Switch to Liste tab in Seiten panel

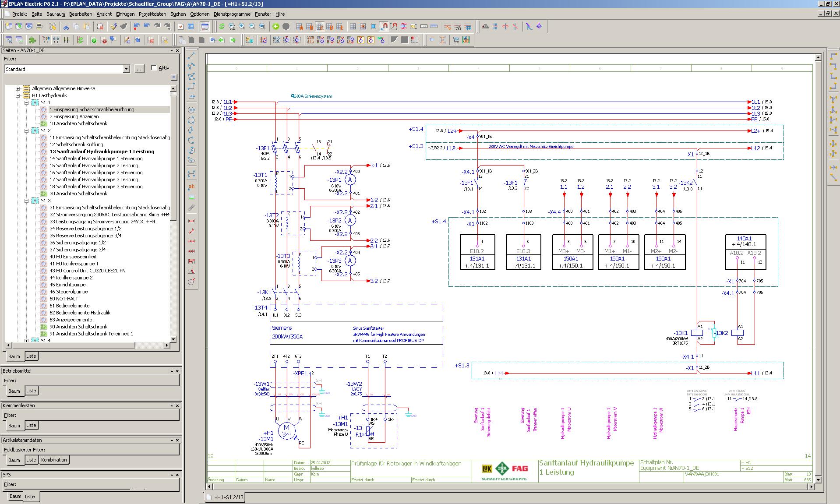[31, 356]
